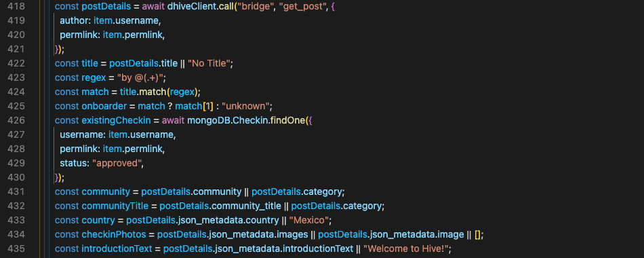Click the "by @(.+)" regex string
The width and height of the screenshot is (644, 258).
(141, 78)
